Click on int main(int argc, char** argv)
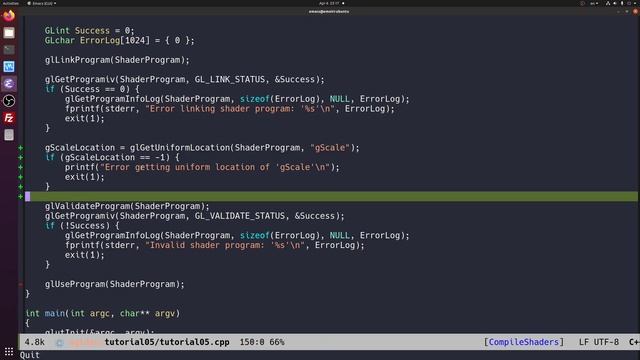 pos(102,313)
